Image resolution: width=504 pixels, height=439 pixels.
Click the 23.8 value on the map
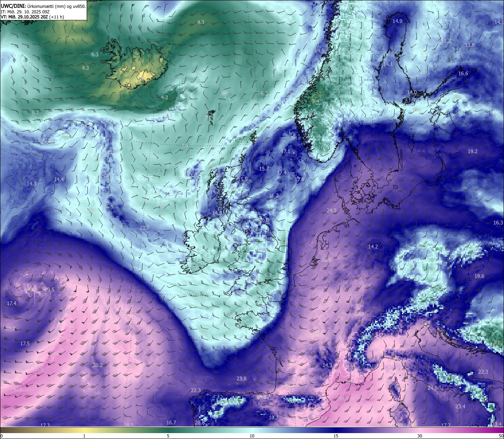pyautogui.click(x=241, y=379)
